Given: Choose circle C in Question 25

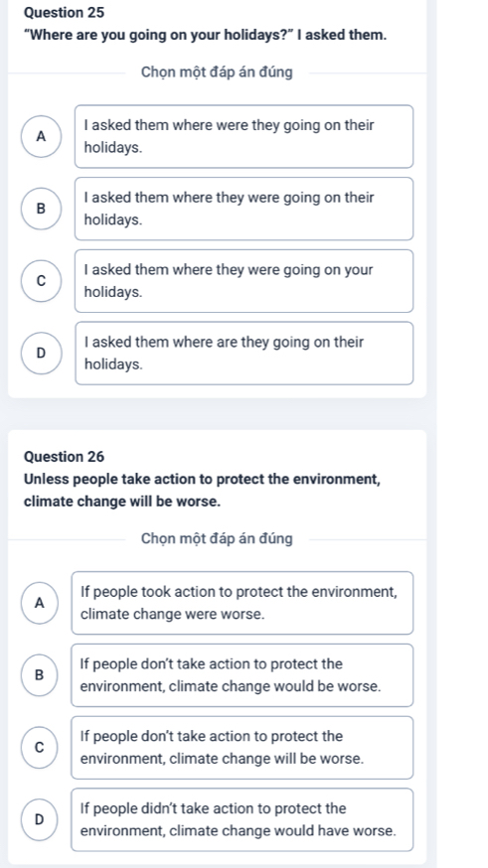Looking at the screenshot, I should (40, 281).
